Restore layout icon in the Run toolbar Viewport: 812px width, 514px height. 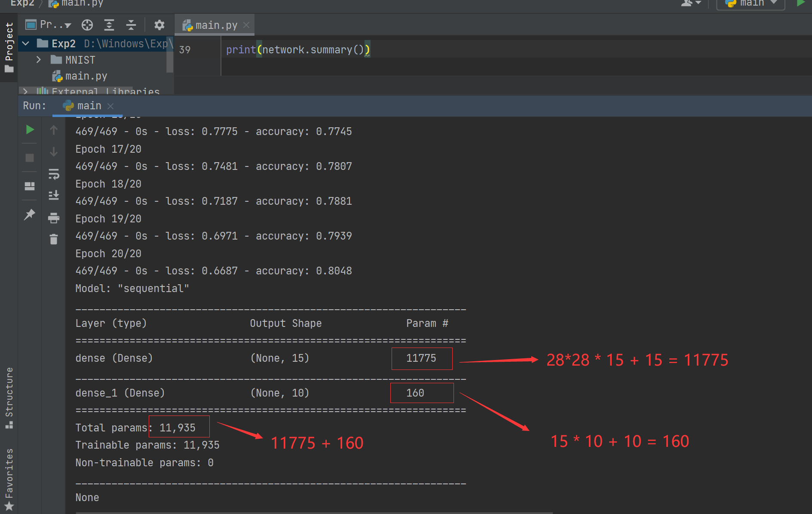tap(30, 186)
